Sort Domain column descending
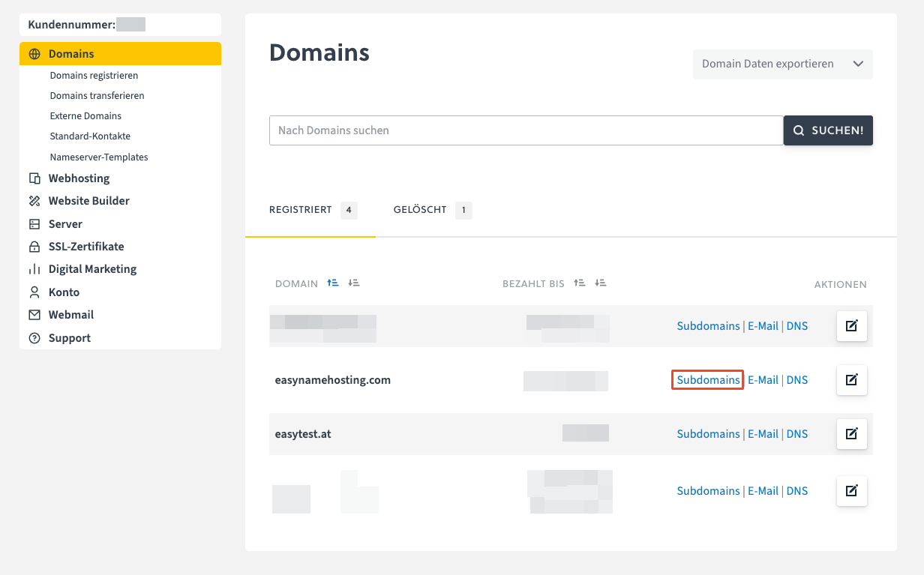The image size is (924, 575). [354, 283]
